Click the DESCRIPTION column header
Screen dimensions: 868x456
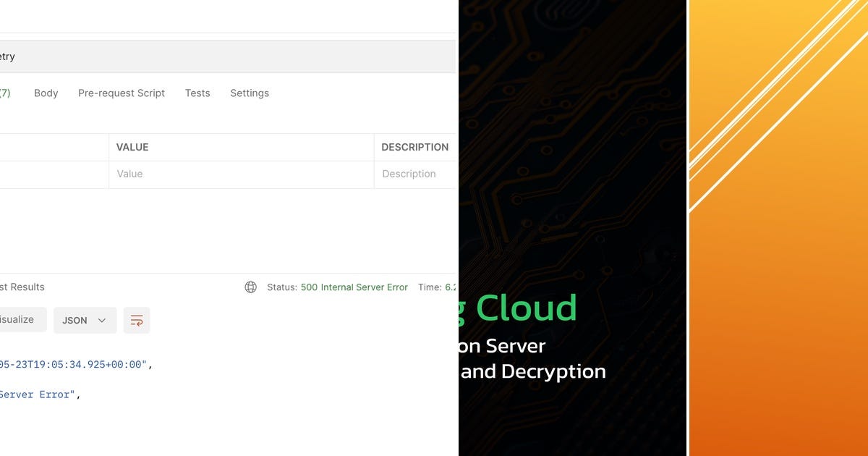coord(415,146)
